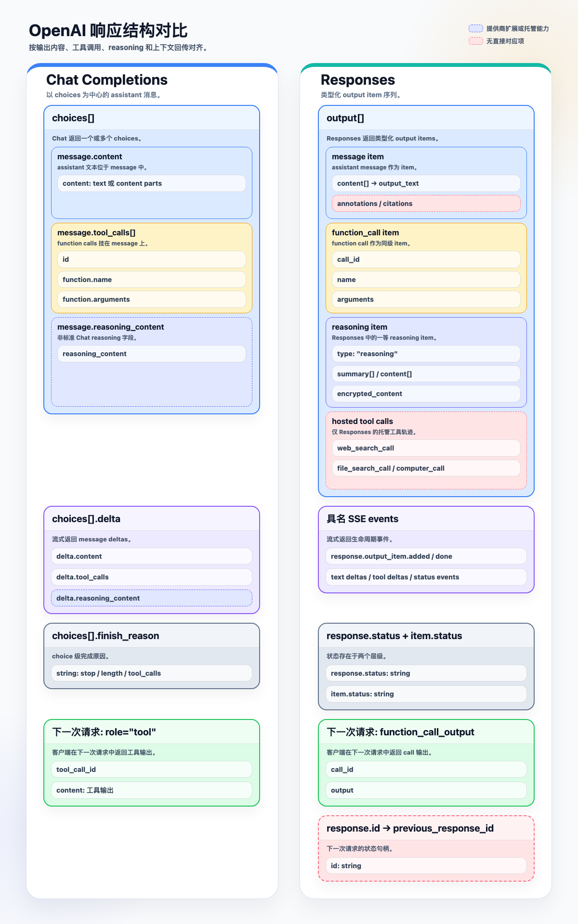The height and width of the screenshot is (924, 578).
Task: Click the 'message item' block title
Action: (x=358, y=156)
